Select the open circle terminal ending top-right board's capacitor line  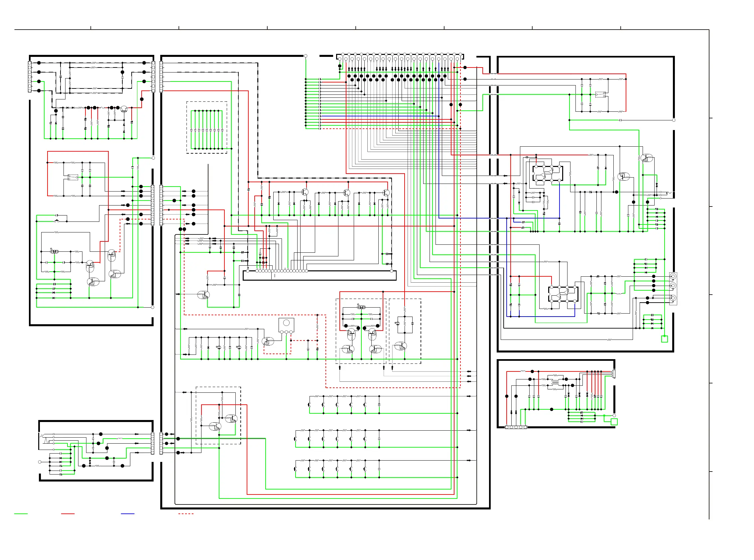click(x=674, y=120)
